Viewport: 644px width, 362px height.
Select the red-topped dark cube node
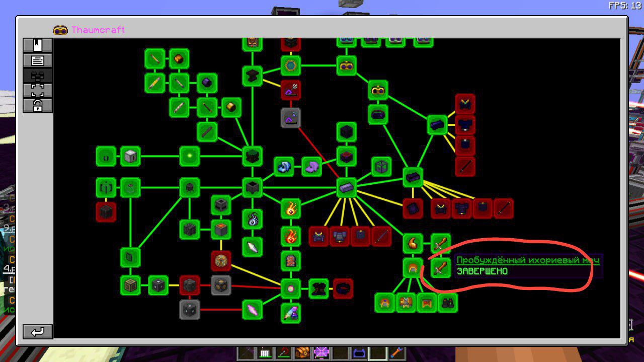(x=347, y=157)
